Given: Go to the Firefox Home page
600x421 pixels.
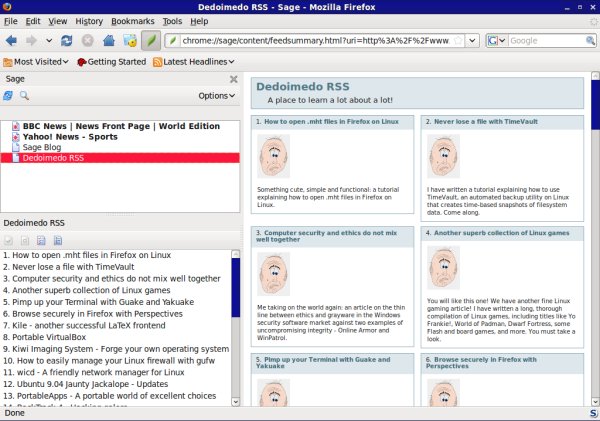Looking at the screenshot, I should (108, 41).
